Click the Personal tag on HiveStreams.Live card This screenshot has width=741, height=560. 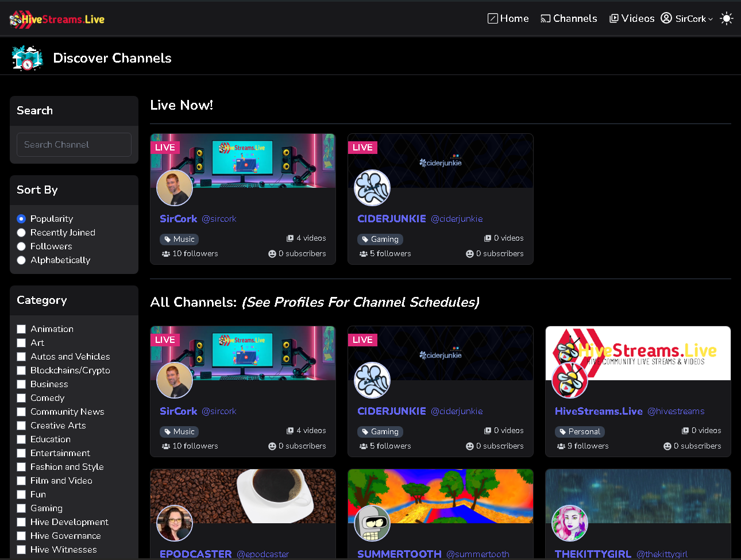[x=580, y=431]
